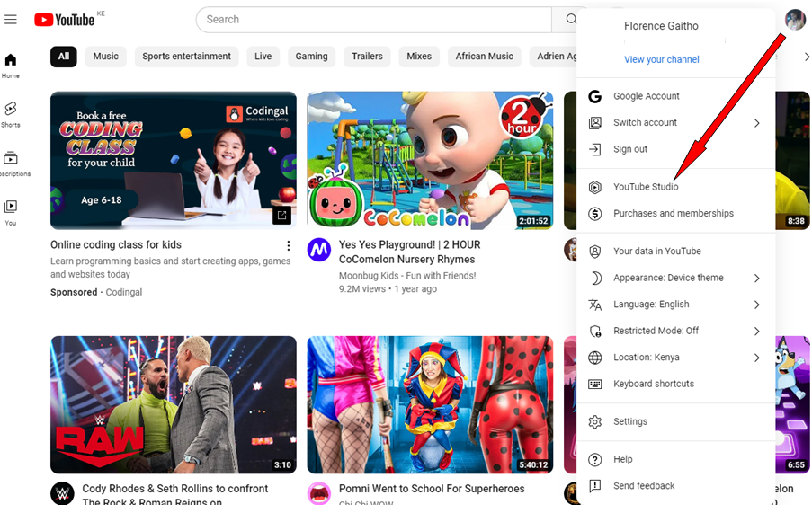The width and height of the screenshot is (812, 513).
Task: Click the Keyboard shortcuts keyboard icon
Action: click(x=595, y=384)
